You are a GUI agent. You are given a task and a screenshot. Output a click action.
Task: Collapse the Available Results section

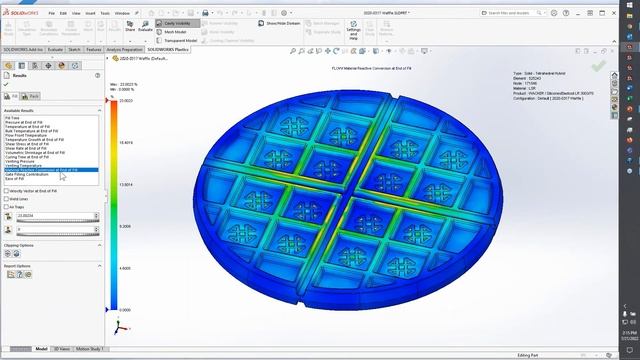pos(99,111)
